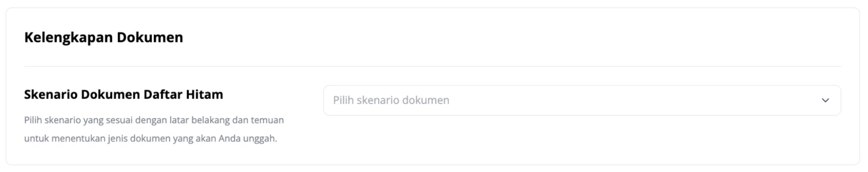Click the helper text about choosing a scenario
Viewport: 868px width, 172px height.
click(x=154, y=129)
